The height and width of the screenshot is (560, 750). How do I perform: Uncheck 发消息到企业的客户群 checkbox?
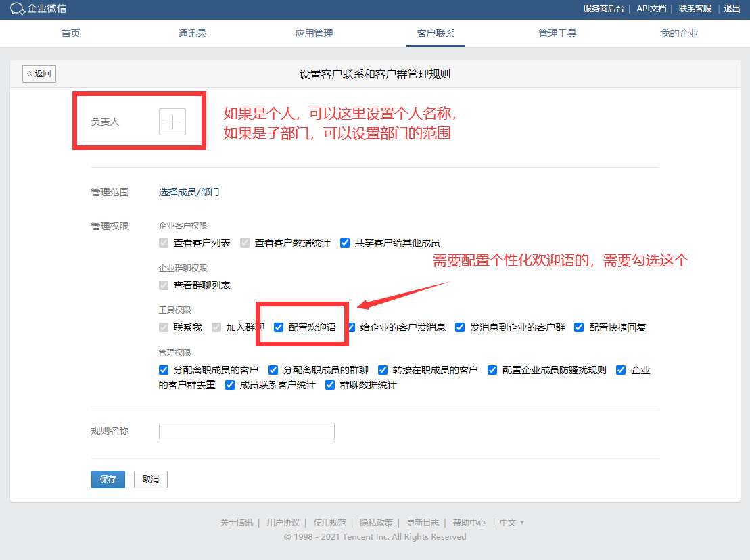tap(460, 327)
